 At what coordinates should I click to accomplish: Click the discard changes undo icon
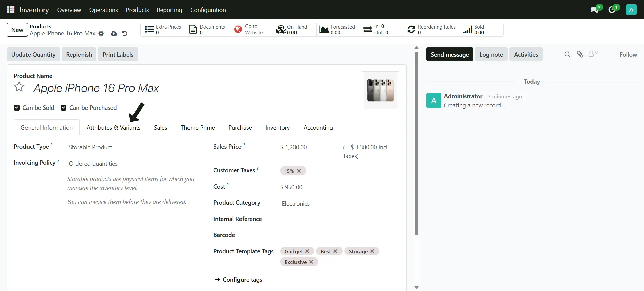[x=125, y=34]
